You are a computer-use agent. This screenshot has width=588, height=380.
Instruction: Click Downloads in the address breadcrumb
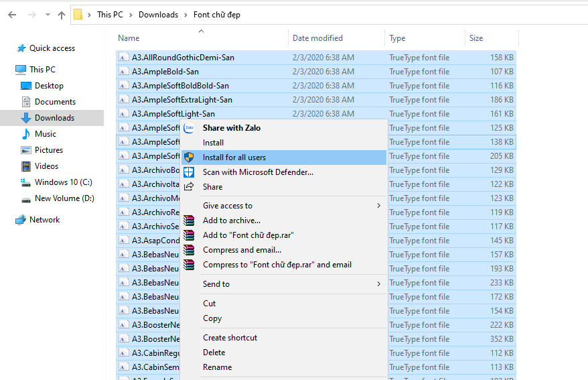click(x=158, y=15)
